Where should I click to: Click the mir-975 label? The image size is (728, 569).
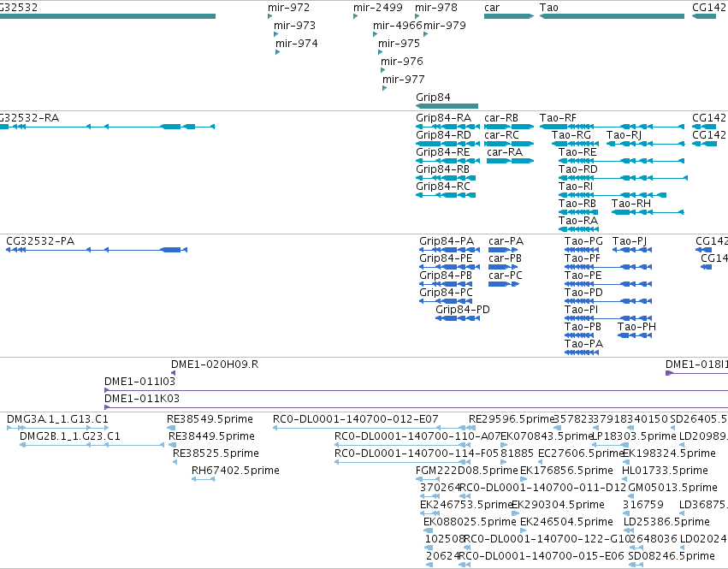(399, 43)
